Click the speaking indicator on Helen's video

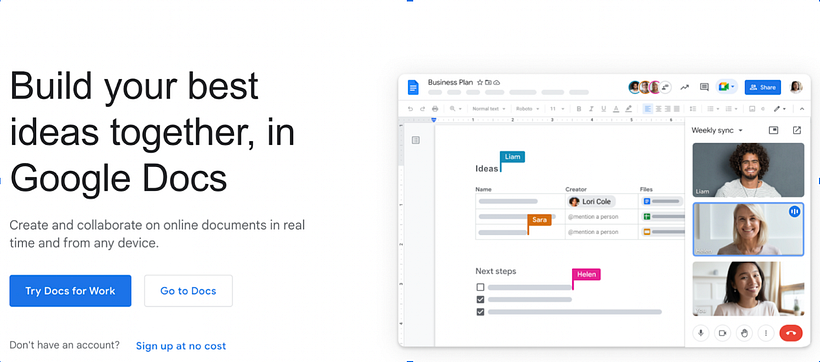794,211
